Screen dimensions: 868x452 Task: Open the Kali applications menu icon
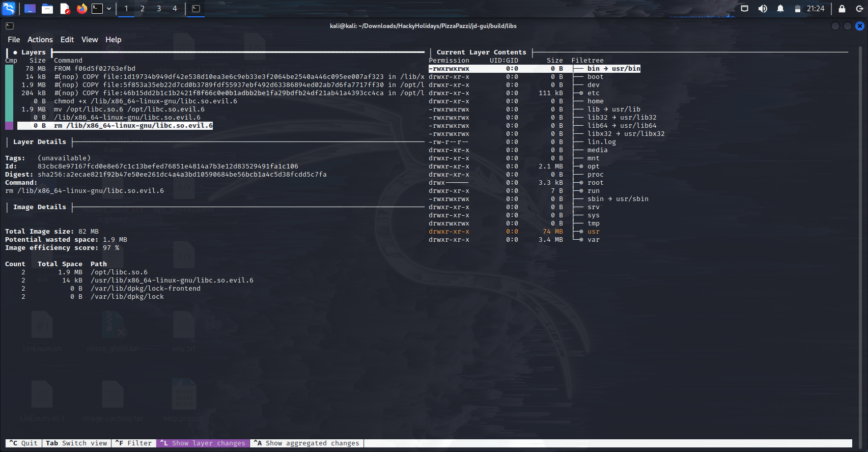pos(9,8)
